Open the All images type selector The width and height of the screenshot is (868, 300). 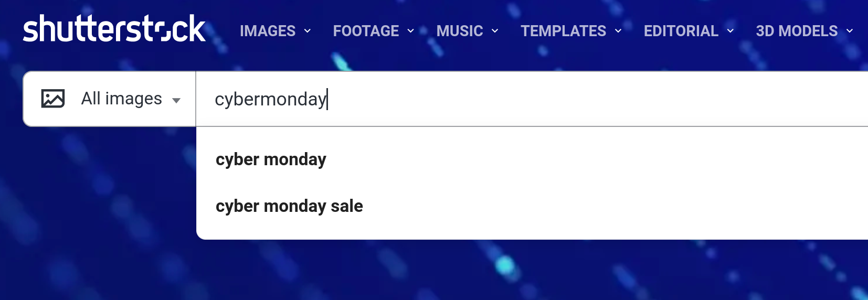point(121,99)
